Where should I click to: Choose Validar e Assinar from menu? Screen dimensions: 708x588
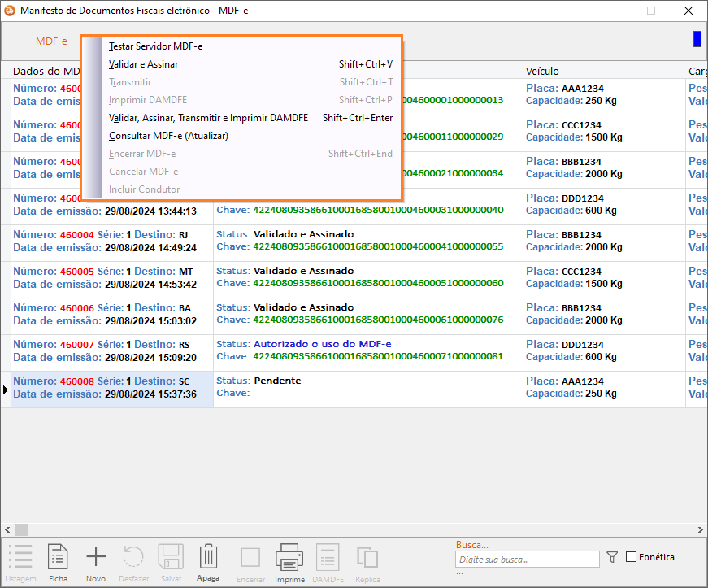point(144,64)
